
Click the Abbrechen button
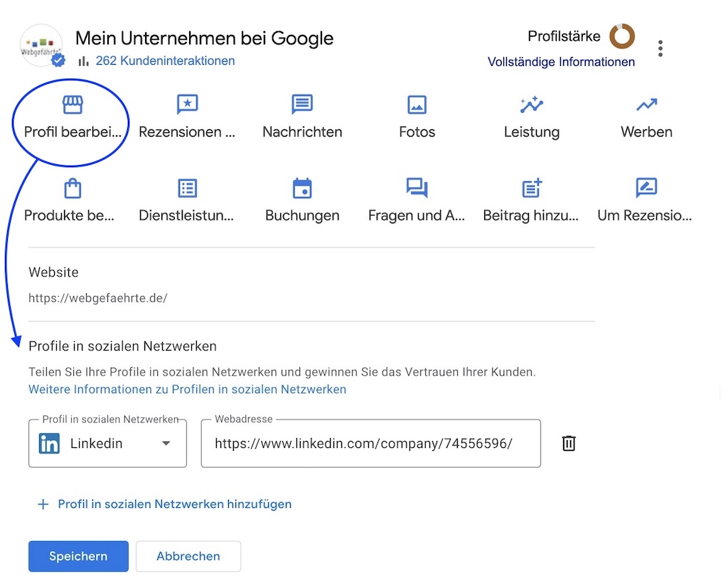tap(188, 556)
